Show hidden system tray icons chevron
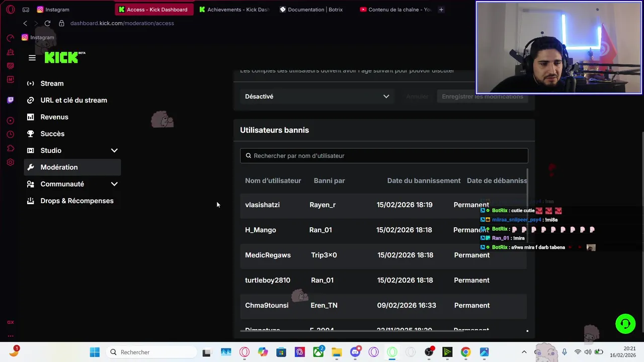 coord(524,352)
